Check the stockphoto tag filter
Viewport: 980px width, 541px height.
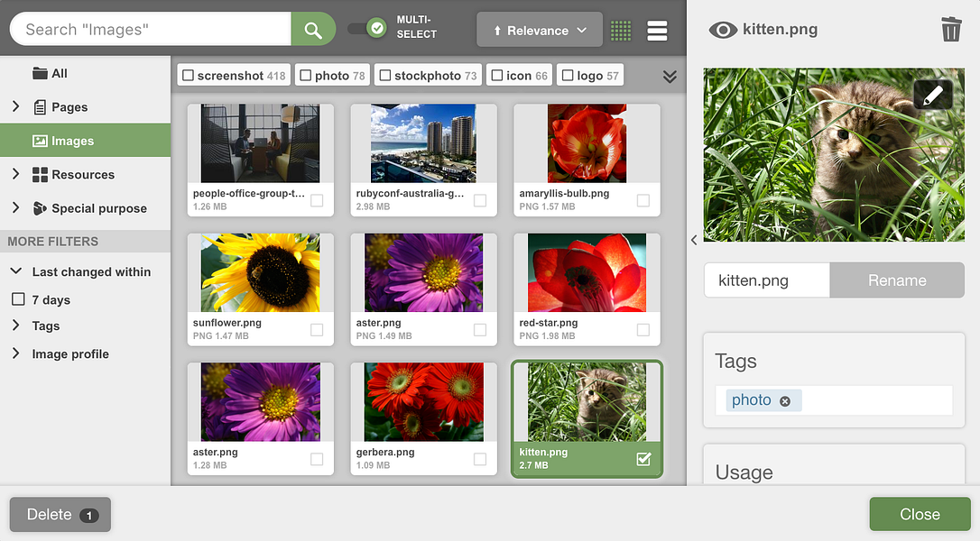pos(385,76)
